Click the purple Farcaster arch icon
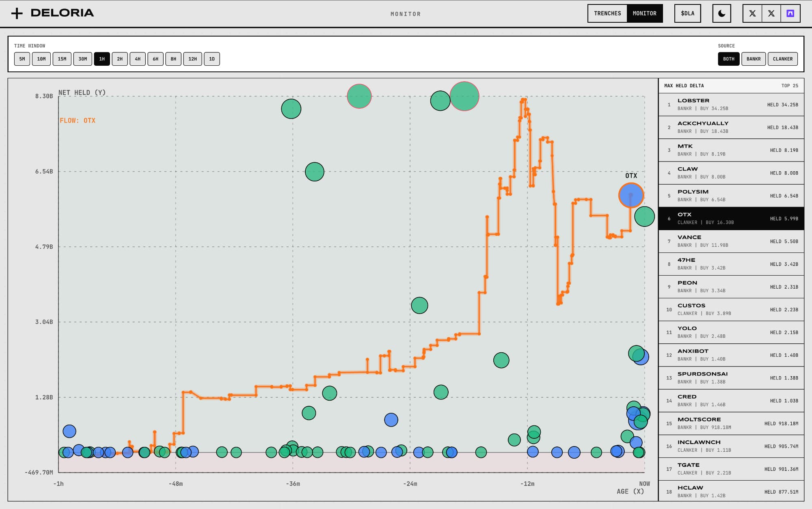The image size is (812, 509). 790,13
